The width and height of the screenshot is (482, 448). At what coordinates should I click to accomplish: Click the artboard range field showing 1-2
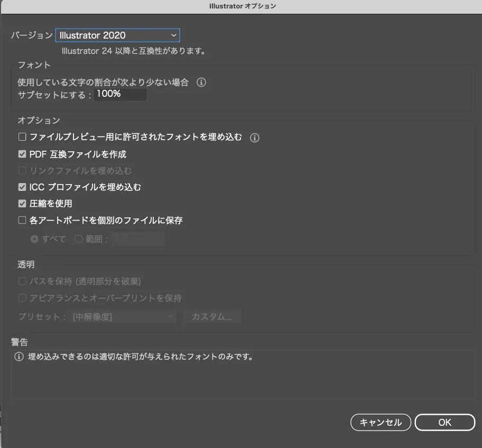tap(138, 239)
